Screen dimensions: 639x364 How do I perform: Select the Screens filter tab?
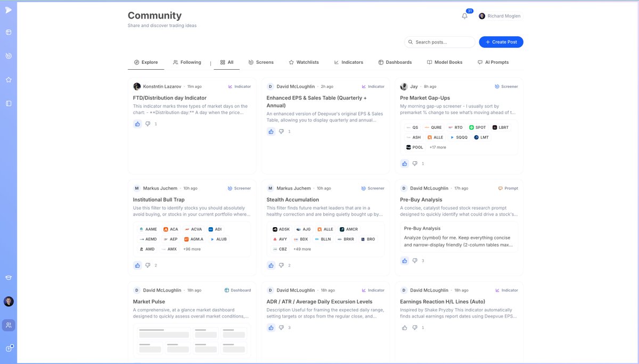point(261,62)
